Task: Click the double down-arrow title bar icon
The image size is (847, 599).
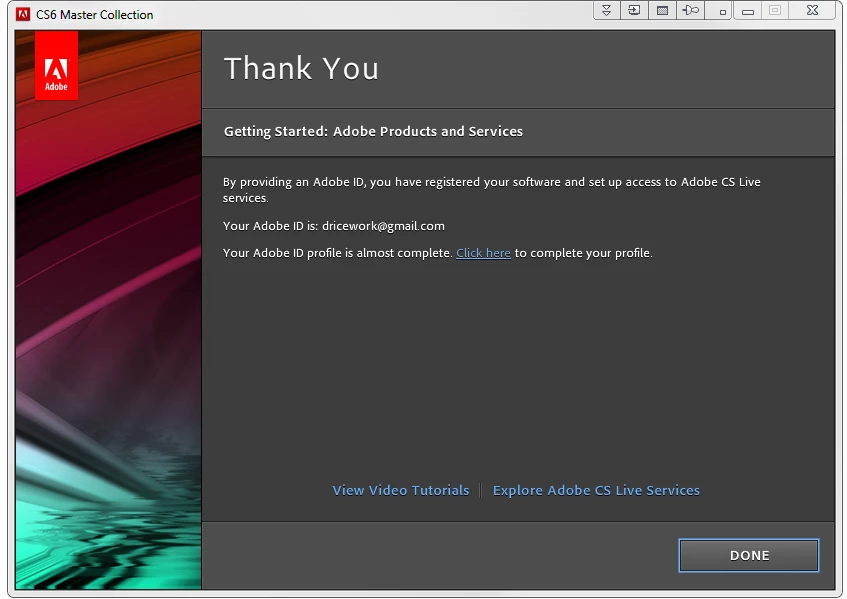Action: click(x=607, y=10)
